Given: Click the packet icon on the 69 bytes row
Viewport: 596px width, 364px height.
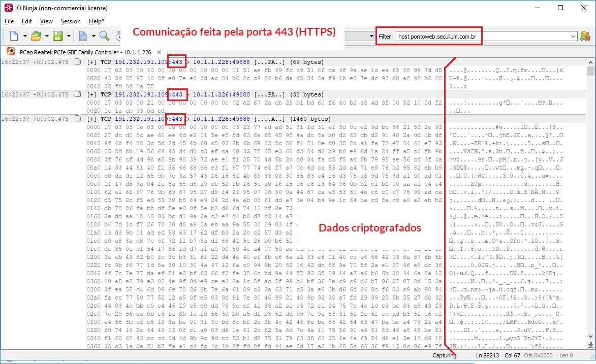Looking at the screenshot, I should (x=78, y=62).
